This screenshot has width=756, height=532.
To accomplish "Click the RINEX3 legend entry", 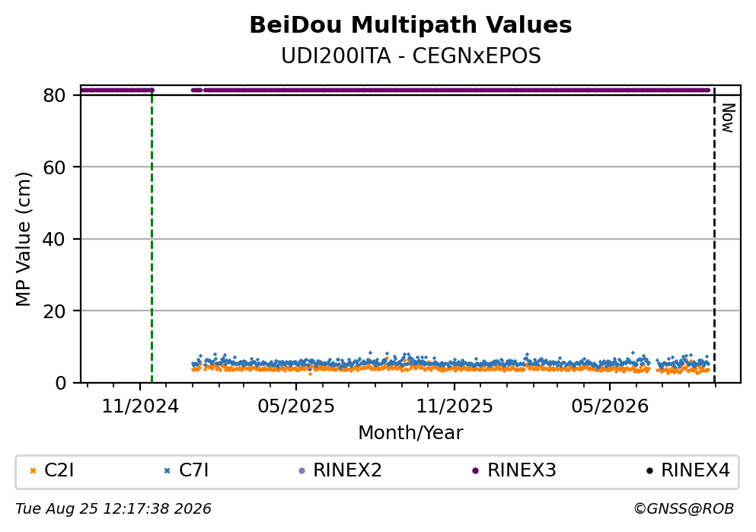I will coord(514,470).
